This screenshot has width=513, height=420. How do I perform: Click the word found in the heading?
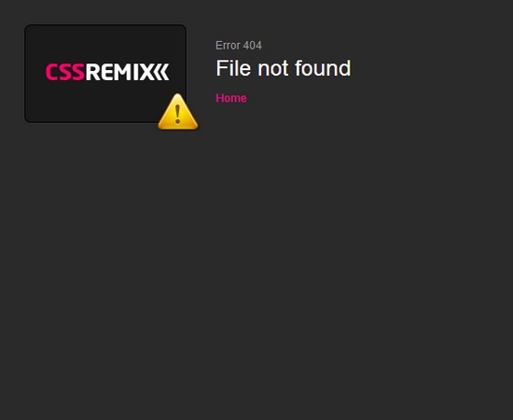[323, 68]
